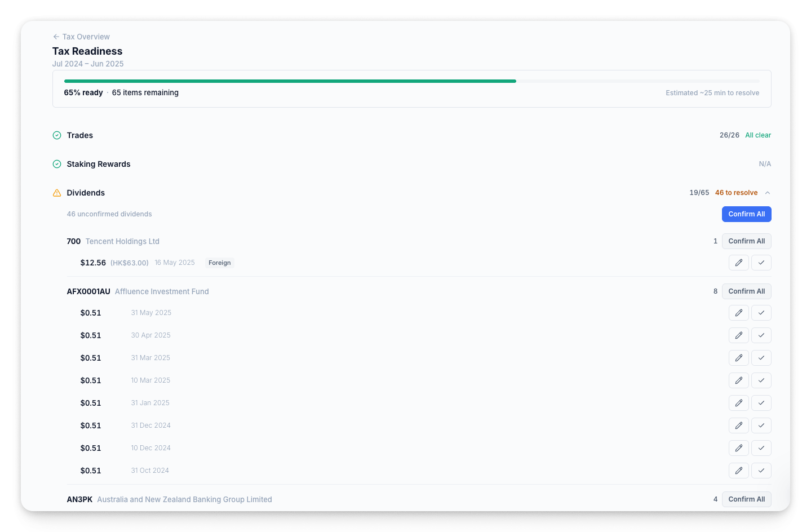Click the 'AFX0001AU' fund code
Viewport: 811px width, 532px height.
[x=88, y=291]
